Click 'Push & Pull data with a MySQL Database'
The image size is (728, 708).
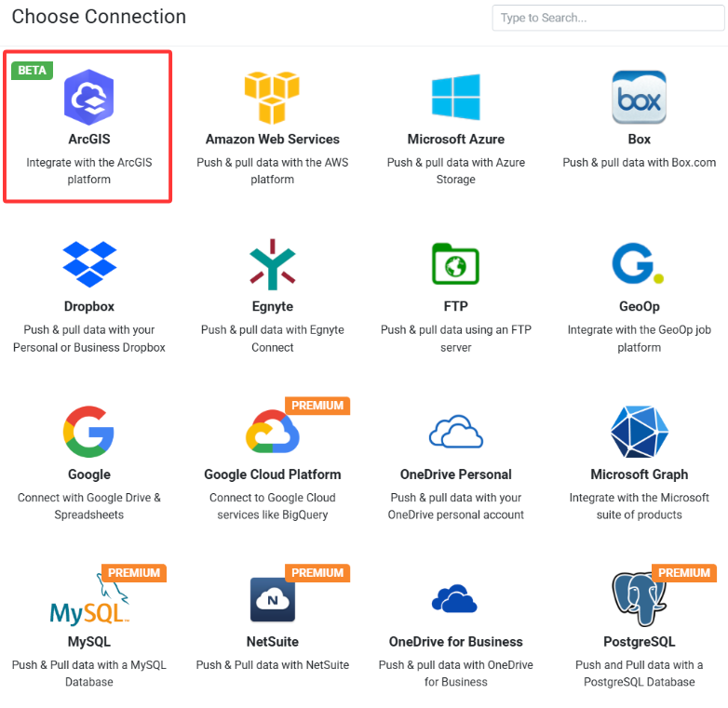(x=89, y=674)
